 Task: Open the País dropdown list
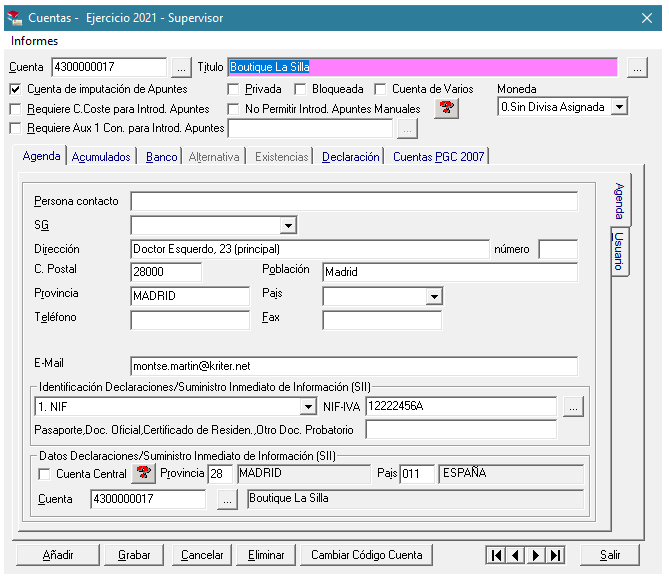click(x=433, y=296)
